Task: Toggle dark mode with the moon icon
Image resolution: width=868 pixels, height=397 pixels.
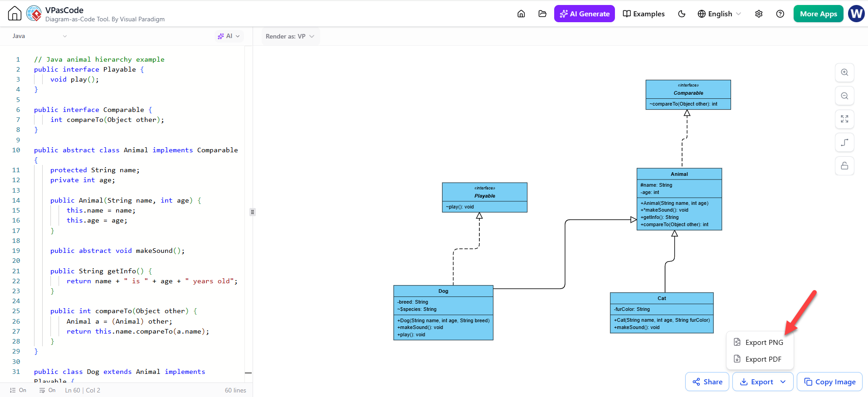Action: click(x=682, y=14)
